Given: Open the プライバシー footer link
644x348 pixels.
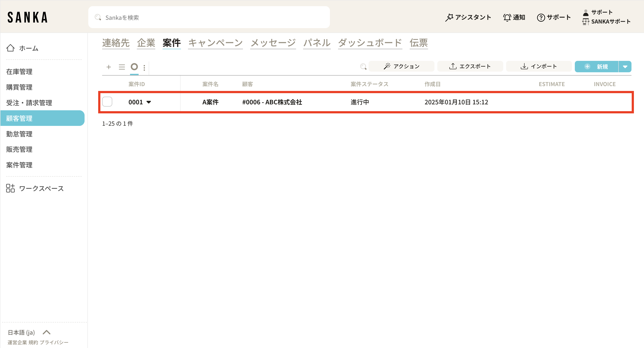Looking at the screenshot, I should pyautogui.click(x=54, y=342).
